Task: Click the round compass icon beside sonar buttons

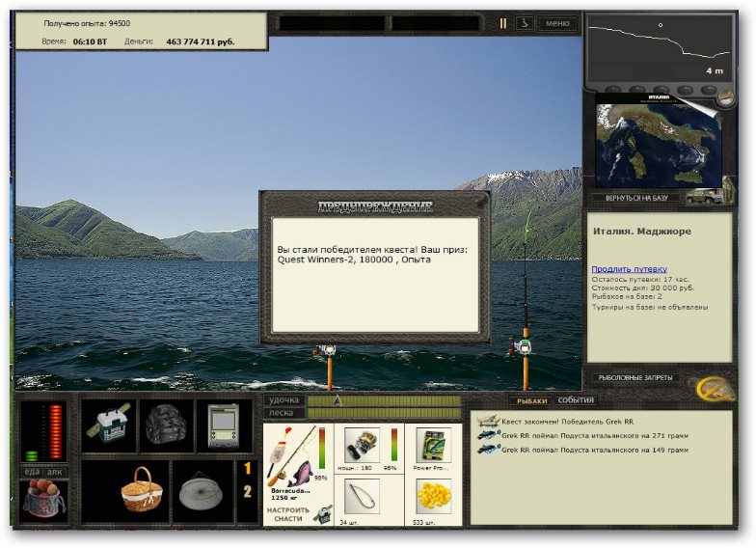Action: 725,96
